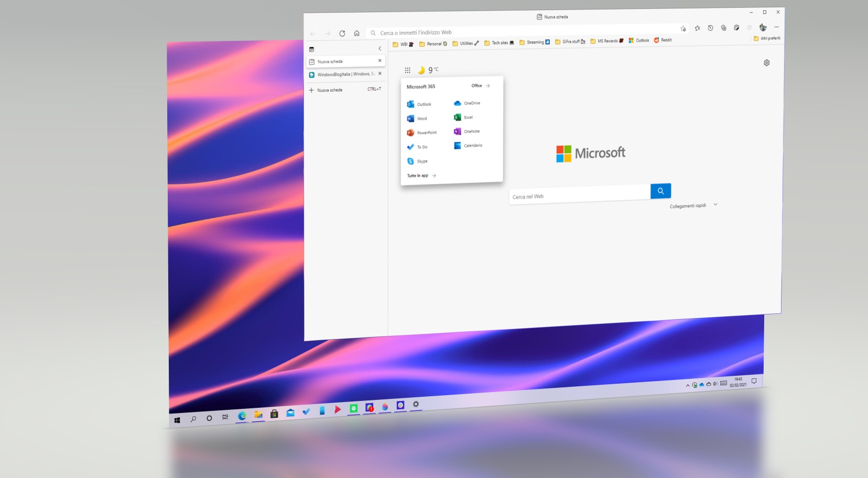Open the Personal bookmarks folder
The image size is (868, 478).
pos(433,44)
